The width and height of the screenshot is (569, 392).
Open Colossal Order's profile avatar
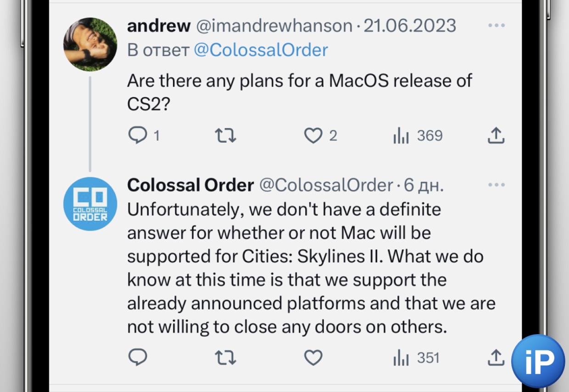point(90,204)
